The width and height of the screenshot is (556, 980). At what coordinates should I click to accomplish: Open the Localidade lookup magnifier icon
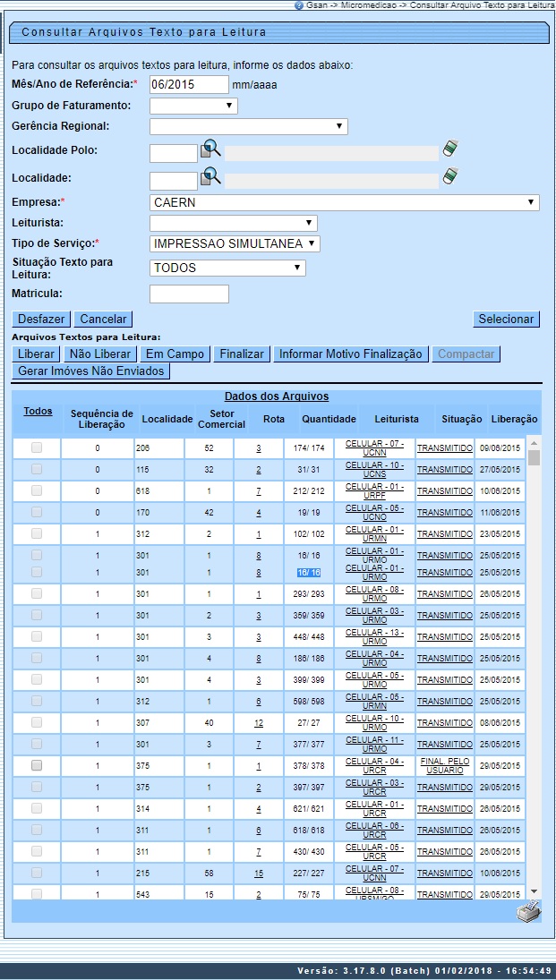pyautogui.click(x=210, y=177)
